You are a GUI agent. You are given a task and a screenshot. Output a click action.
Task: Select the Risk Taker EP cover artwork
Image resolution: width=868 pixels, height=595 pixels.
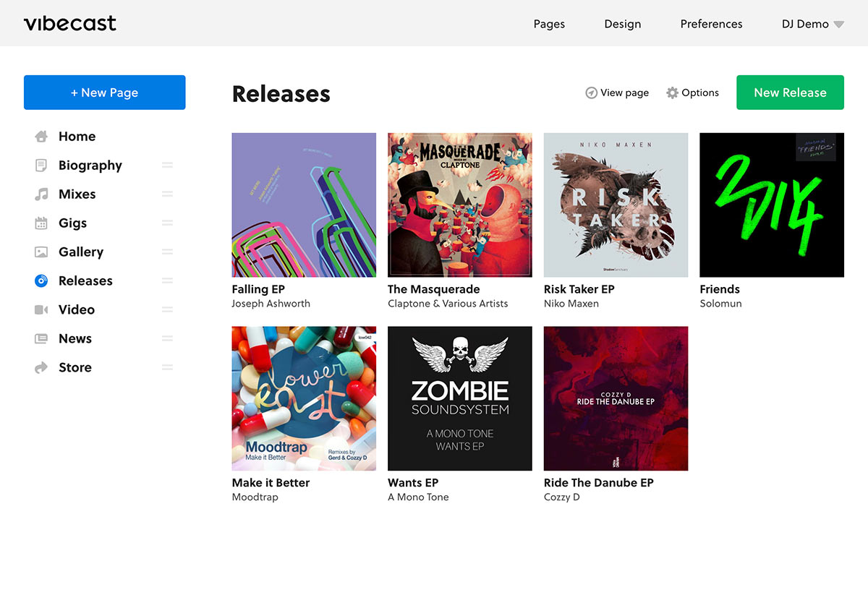[616, 205]
